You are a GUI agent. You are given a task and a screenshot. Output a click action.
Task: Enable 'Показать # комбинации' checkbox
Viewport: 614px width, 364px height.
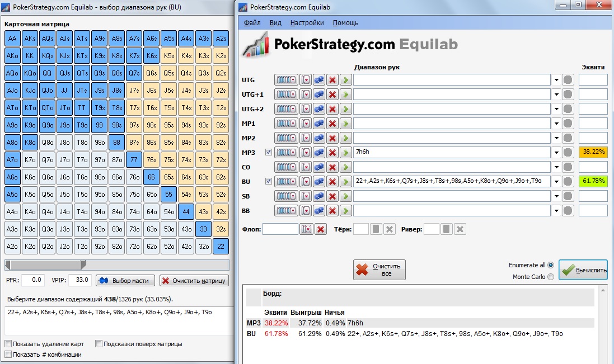[8, 354]
